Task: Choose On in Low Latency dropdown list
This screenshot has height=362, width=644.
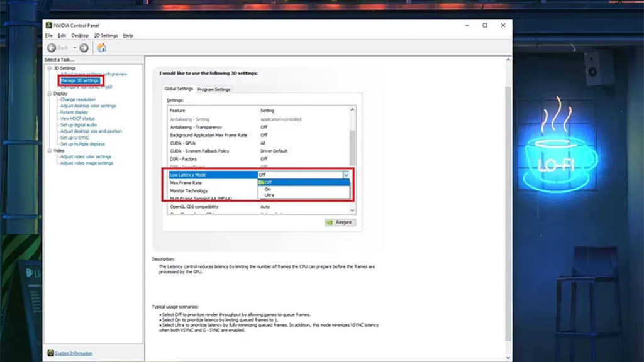Action: (304, 189)
